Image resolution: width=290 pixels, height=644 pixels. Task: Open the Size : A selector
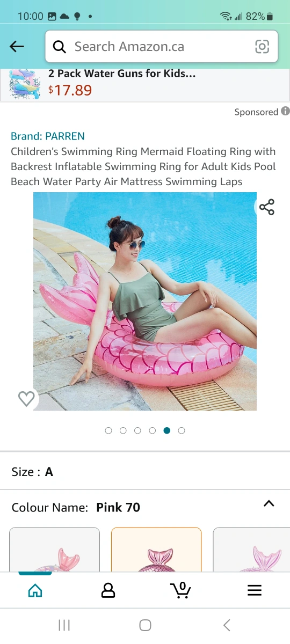coord(145,472)
